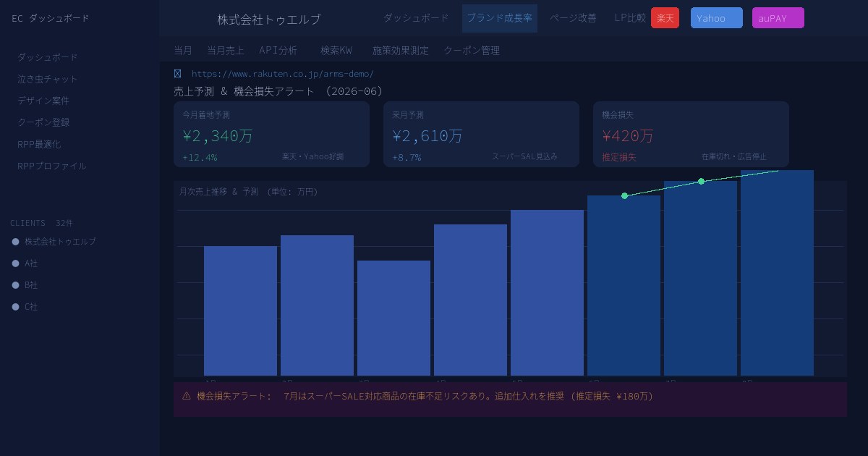Screen dimensions: 868x456
Task: Click the +8.7% growth value
Action: tap(407, 157)
